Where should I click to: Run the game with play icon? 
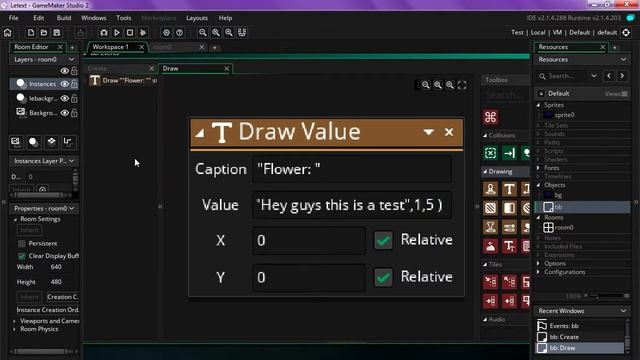coord(117,33)
